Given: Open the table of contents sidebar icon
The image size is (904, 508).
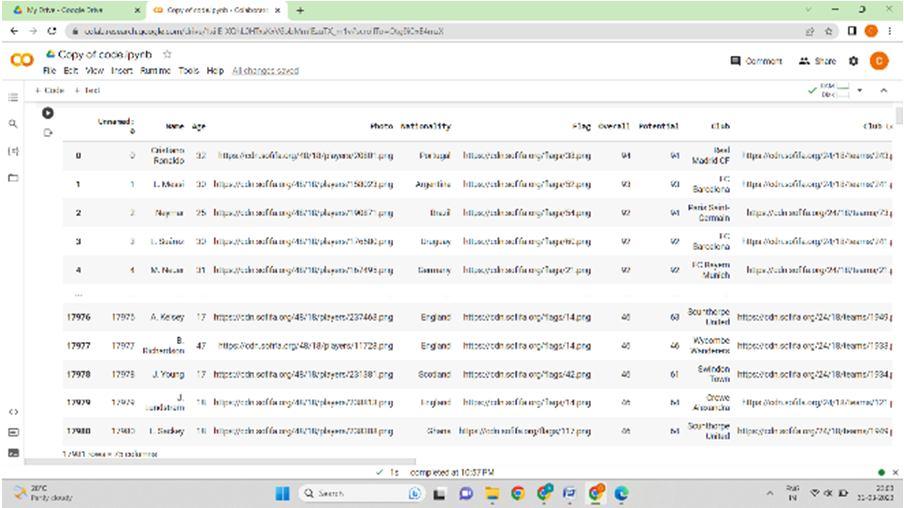Looking at the screenshot, I should point(13,97).
